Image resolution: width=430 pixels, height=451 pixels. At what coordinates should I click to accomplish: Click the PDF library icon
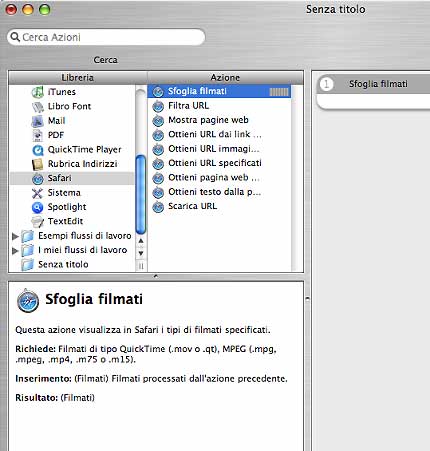click(x=38, y=135)
